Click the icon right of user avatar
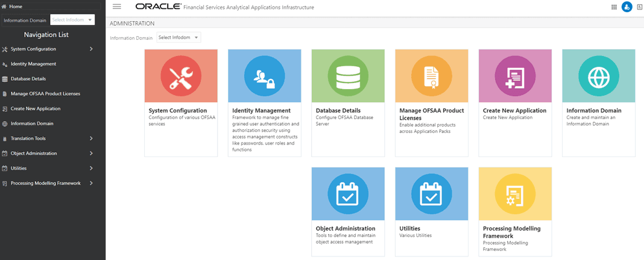Image resolution: width=644 pixels, height=260 pixels. point(640,7)
